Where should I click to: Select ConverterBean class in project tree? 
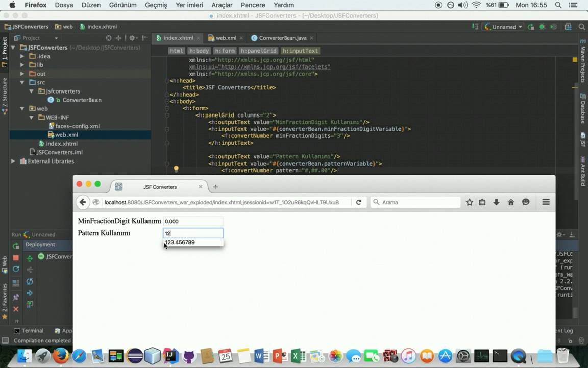click(82, 100)
